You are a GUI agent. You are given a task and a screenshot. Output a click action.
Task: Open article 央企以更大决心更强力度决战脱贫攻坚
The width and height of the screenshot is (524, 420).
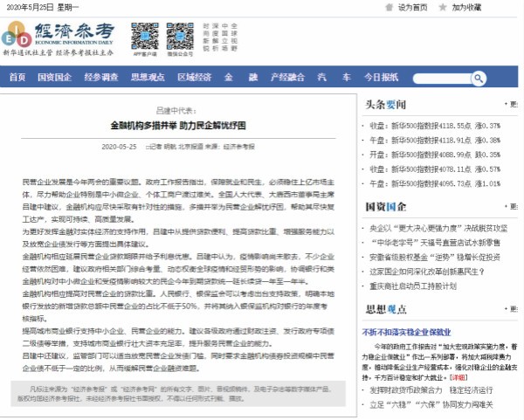tap(438, 228)
